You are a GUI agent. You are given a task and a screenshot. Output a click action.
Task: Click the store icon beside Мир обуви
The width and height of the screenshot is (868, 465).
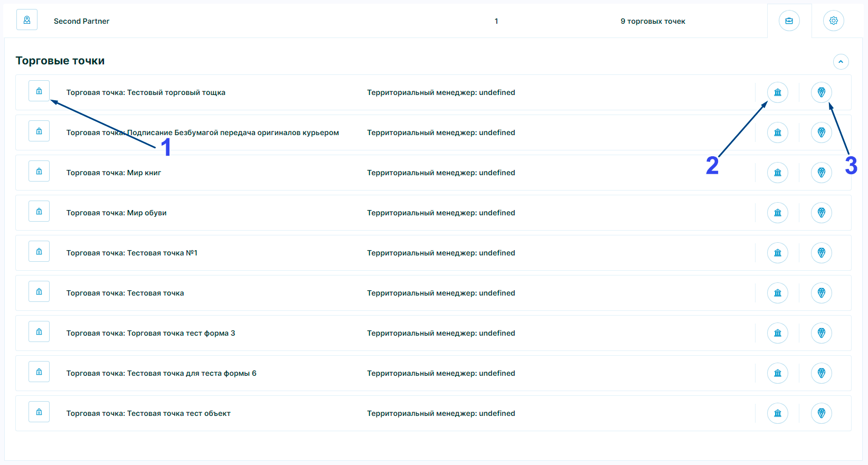pyautogui.click(x=39, y=212)
